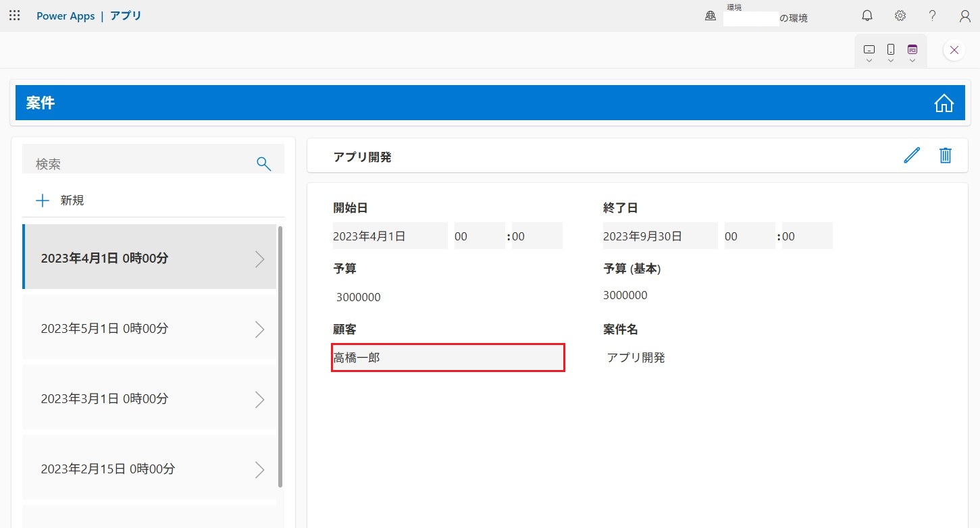Viewport: 980px width, 528px height.
Task: Open the account profile icon
Action: point(964,16)
